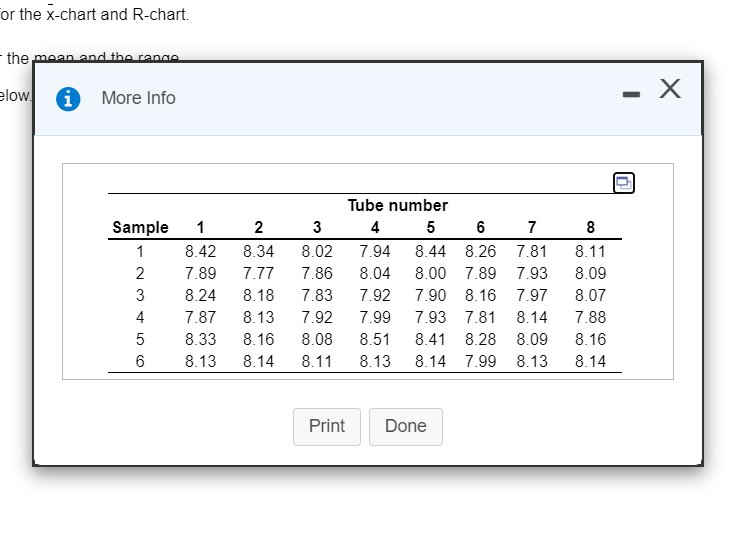Close the More Info dialog
Viewport: 740px width, 536px height.
671,90
